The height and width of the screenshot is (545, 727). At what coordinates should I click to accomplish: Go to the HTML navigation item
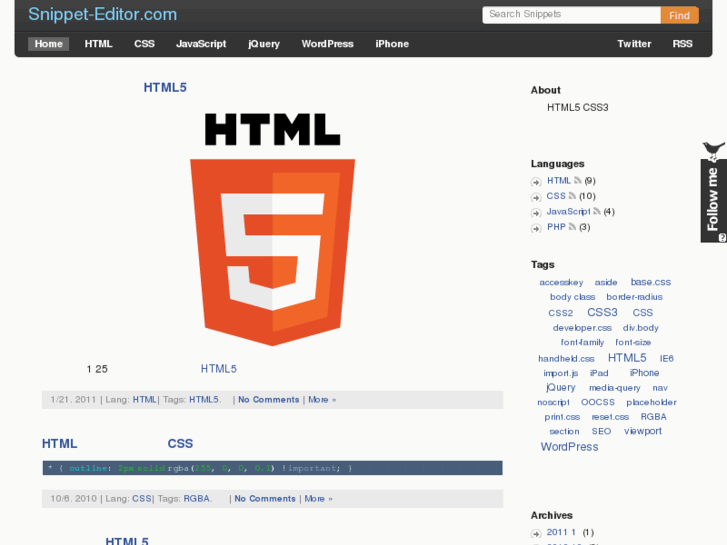[98, 44]
